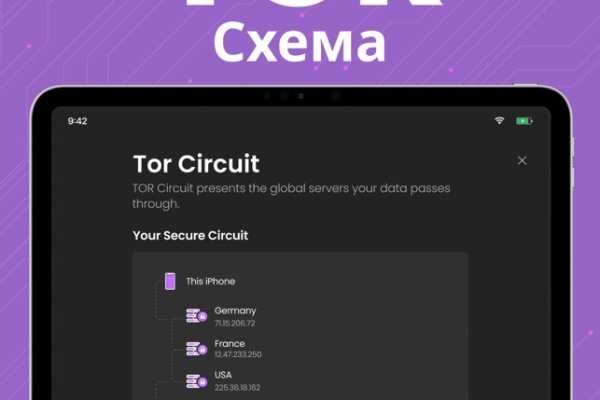
Task: Click the USA IP address 225.36.18.162
Action: point(238,387)
